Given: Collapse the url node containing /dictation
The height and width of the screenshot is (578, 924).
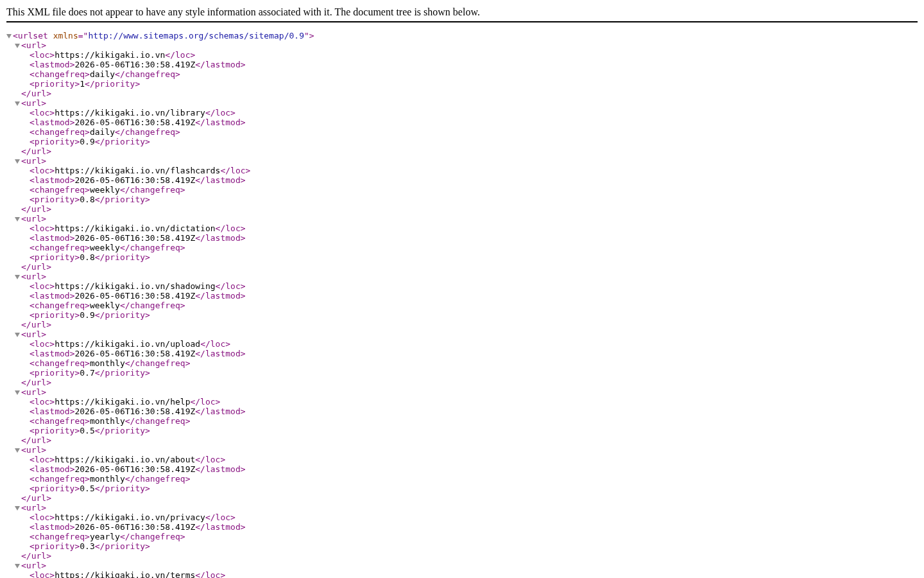Looking at the screenshot, I should [x=17, y=219].
